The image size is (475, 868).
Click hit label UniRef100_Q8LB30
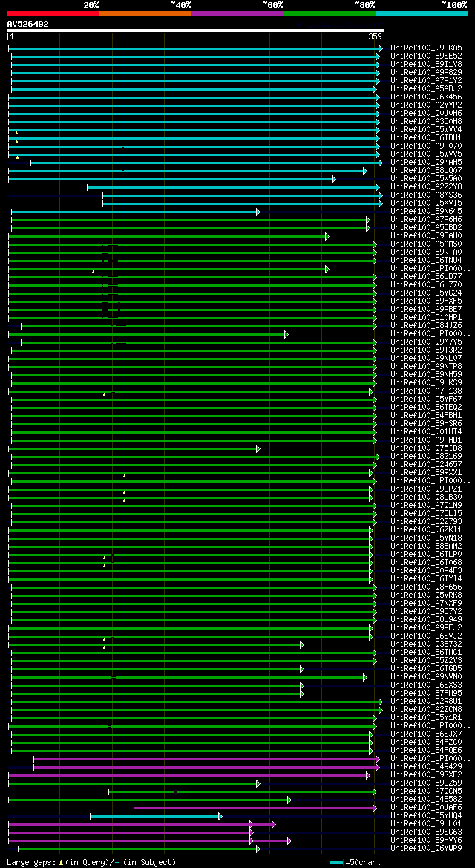tap(426, 497)
